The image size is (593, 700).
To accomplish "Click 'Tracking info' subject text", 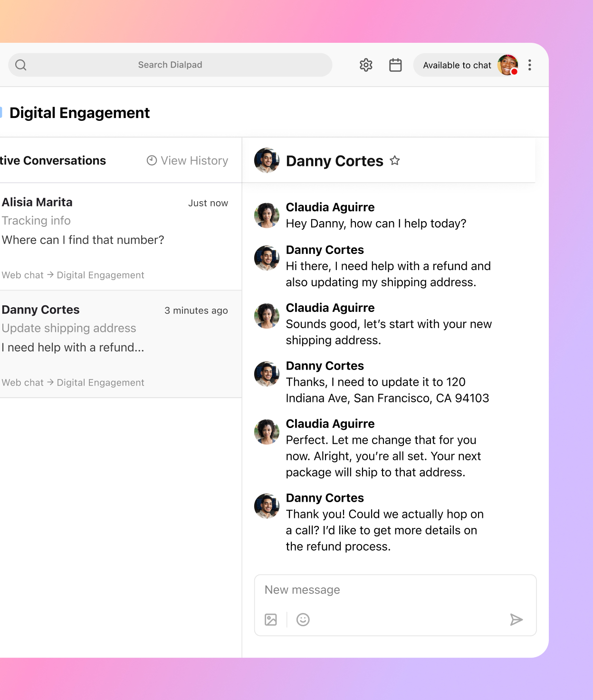I will point(36,221).
